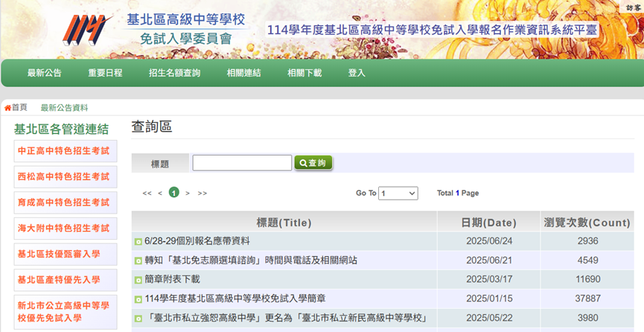Go to the last page of results
Viewport: 644px width, 332px height.
202,194
